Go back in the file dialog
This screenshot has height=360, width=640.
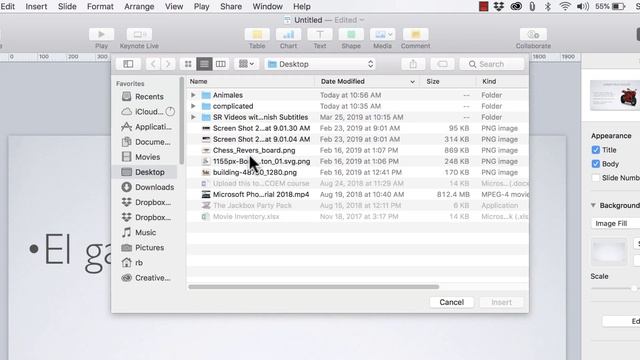point(153,64)
